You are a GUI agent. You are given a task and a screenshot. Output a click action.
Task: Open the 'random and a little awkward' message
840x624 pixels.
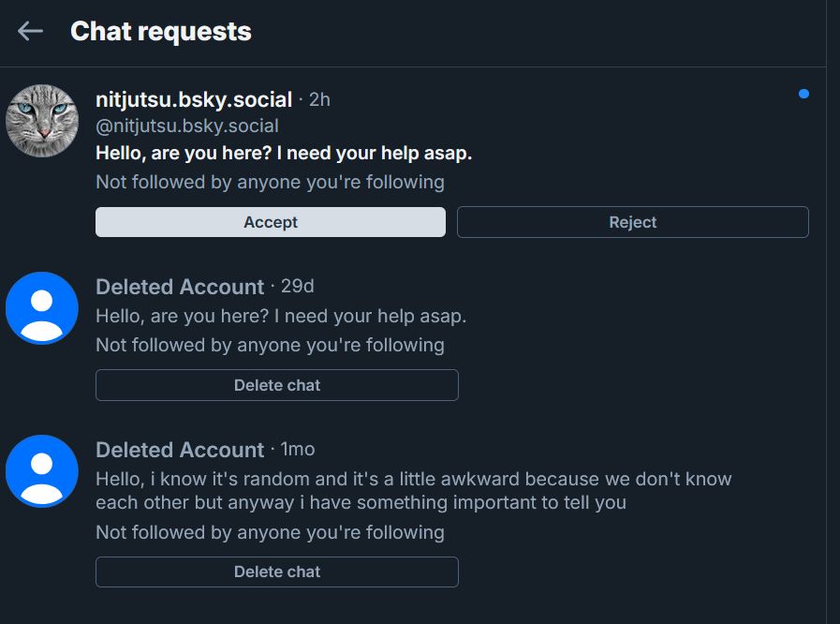click(x=413, y=491)
